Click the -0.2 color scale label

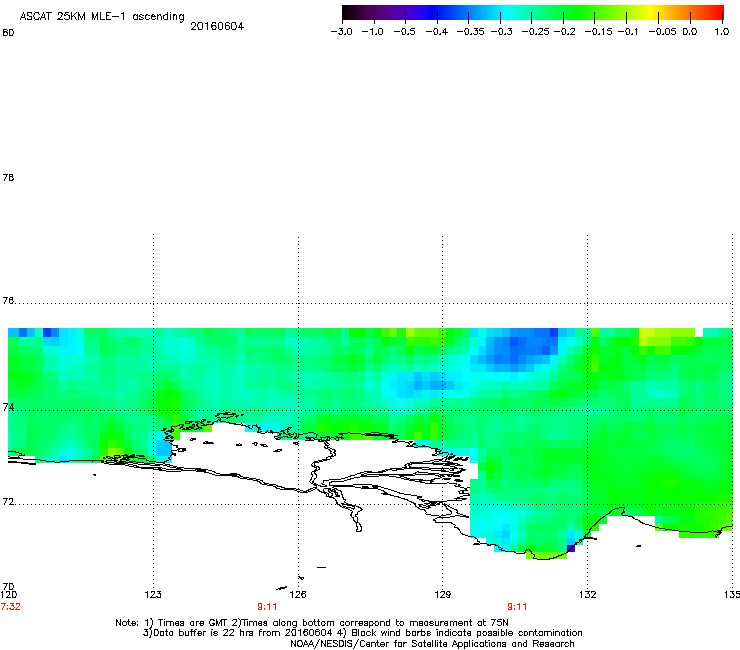point(564,32)
